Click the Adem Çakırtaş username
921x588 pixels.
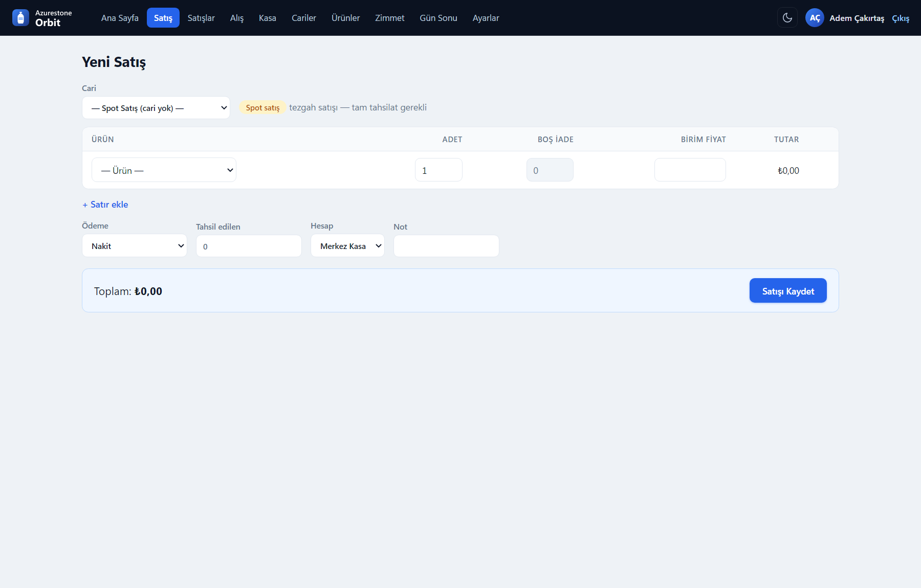pos(857,18)
